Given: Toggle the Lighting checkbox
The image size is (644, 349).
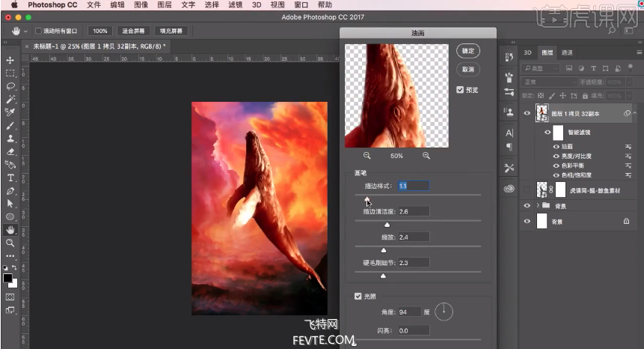Looking at the screenshot, I should [358, 296].
